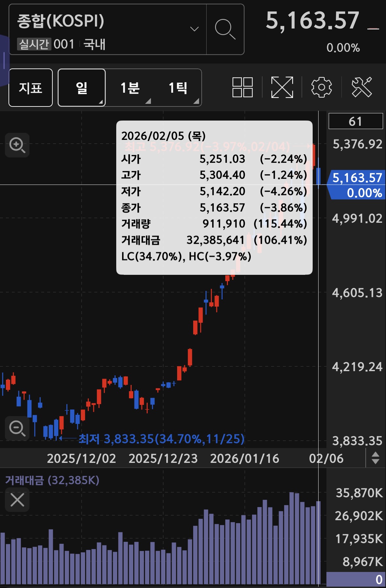Click the 2025/12/23 date axis label
Image resolution: width=386 pixels, height=588 pixels.
coord(163,458)
